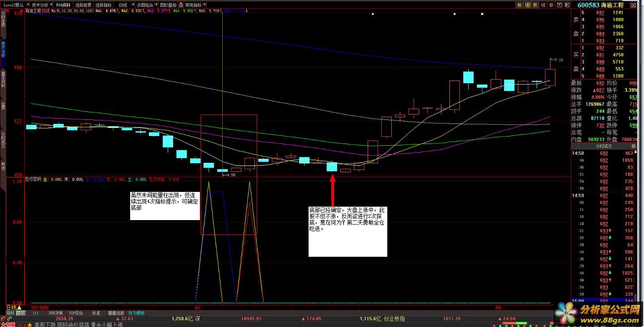Click the 沪 index value 2658.39

[64, 319]
